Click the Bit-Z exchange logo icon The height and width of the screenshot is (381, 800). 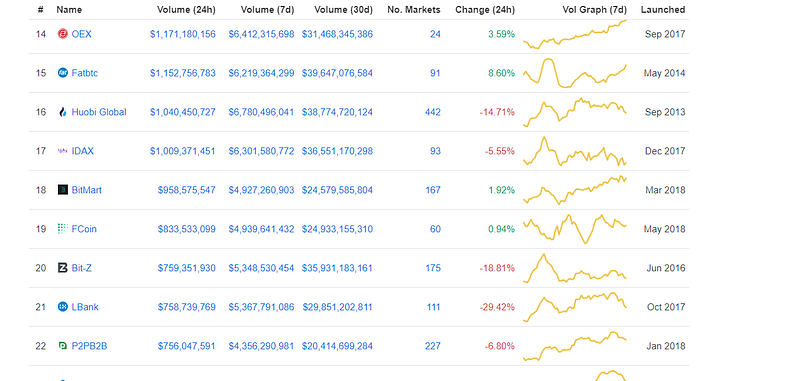pos(63,268)
